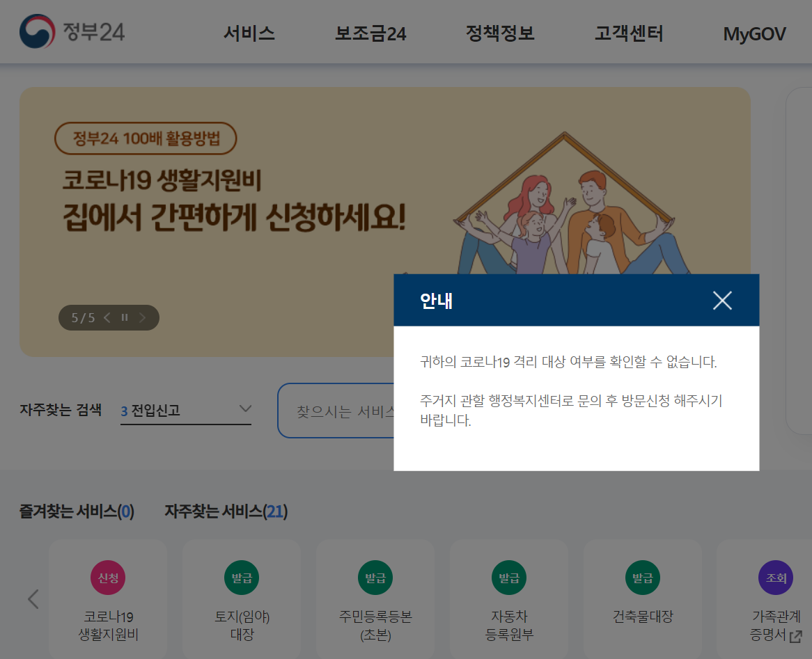Expand the 자주찾는 검색 dropdown arrow
Image resolution: width=812 pixels, height=659 pixels.
point(245,409)
